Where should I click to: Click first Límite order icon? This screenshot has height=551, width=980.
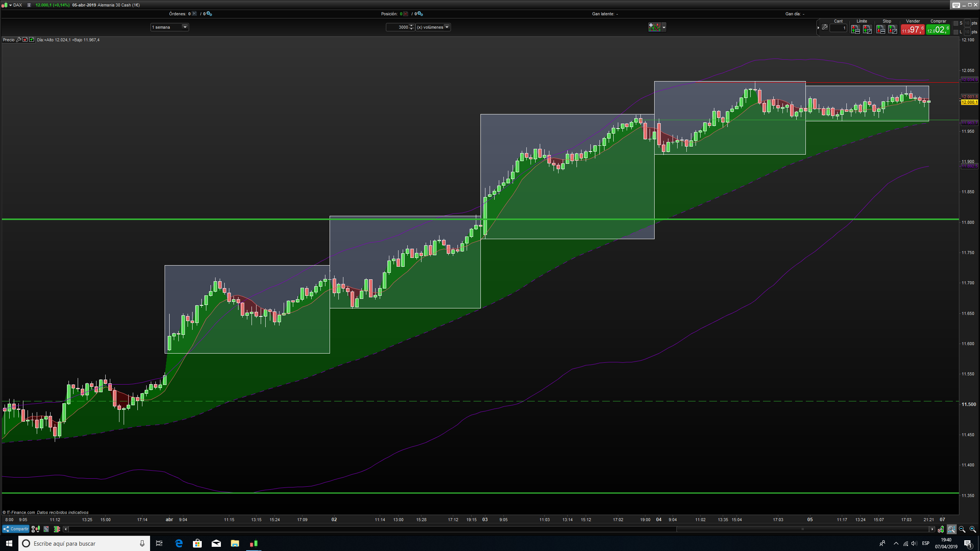855,29
